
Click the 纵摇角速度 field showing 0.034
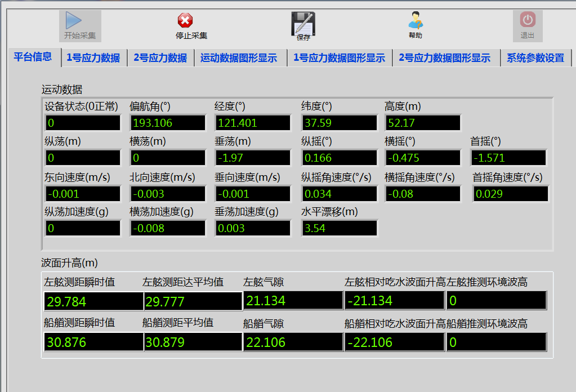coord(340,194)
